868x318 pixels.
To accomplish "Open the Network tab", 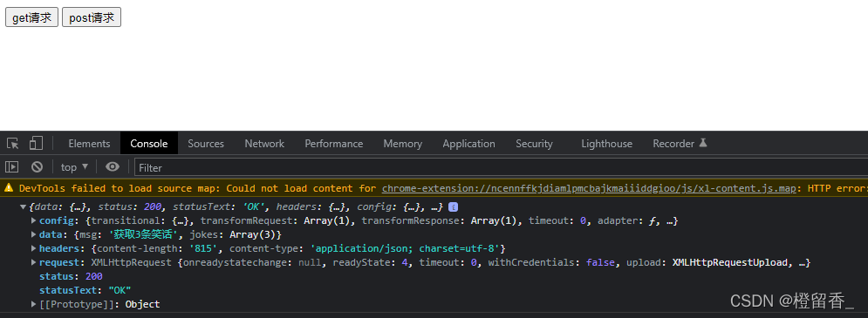I will pyautogui.click(x=264, y=144).
